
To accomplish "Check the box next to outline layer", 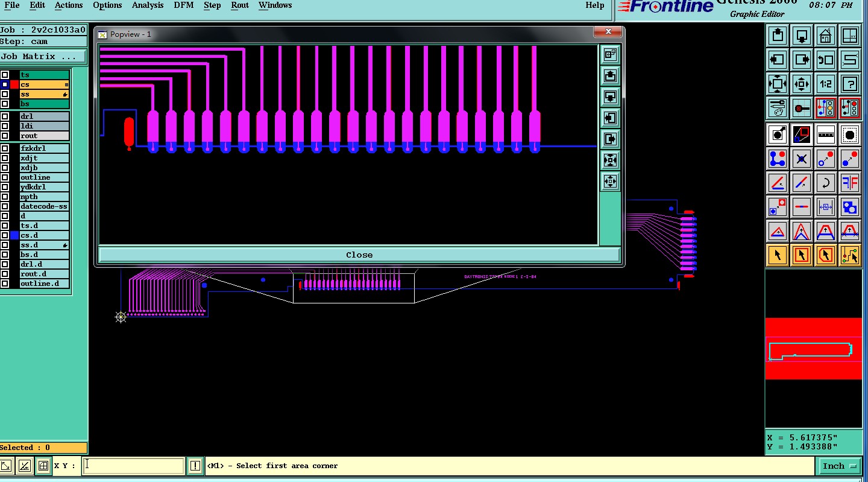I will [5, 177].
